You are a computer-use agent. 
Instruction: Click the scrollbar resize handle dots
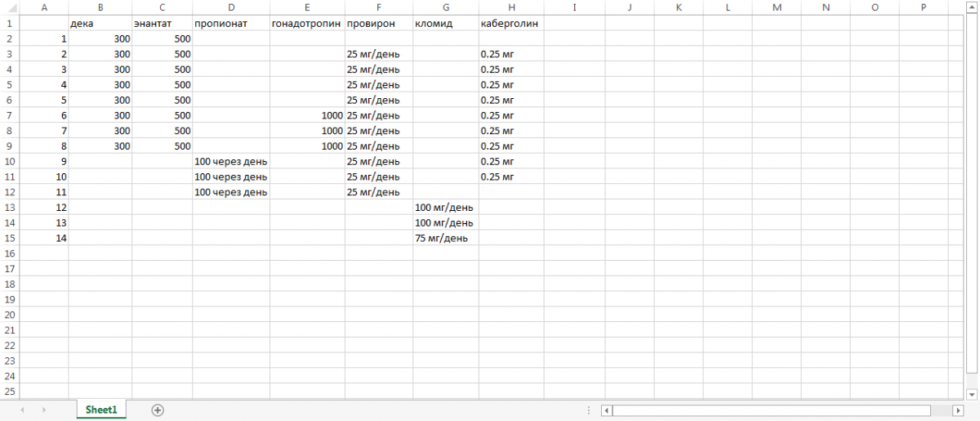[590, 410]
